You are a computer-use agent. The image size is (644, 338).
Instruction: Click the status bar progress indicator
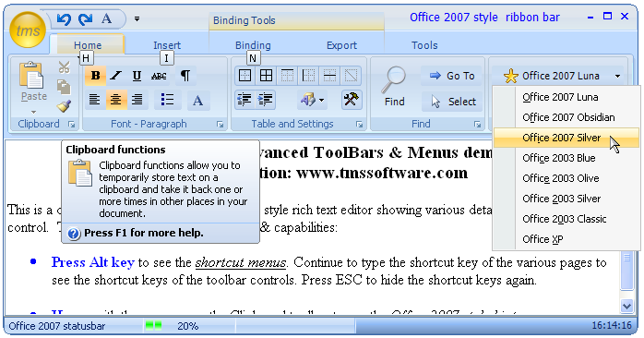(x=153, y=326)
